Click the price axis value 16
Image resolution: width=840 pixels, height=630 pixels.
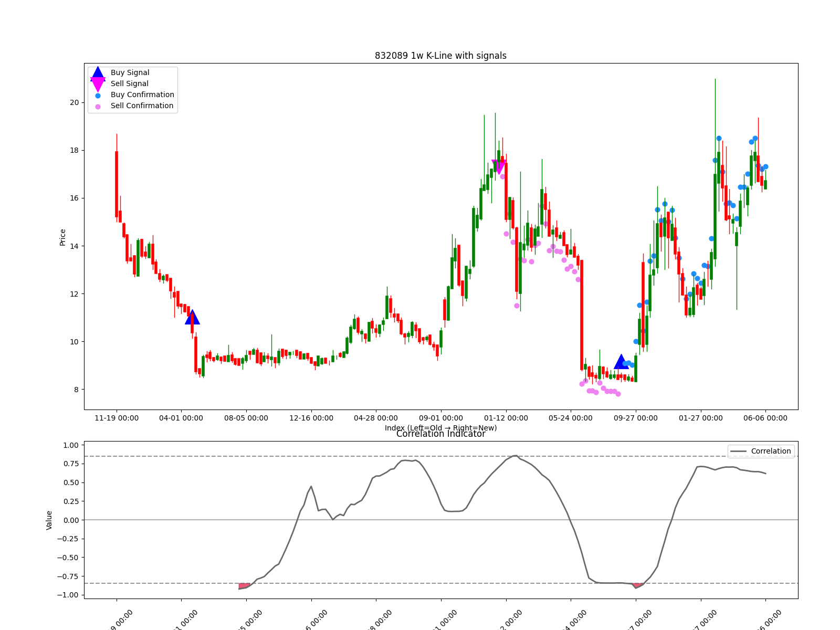point(75,198)
